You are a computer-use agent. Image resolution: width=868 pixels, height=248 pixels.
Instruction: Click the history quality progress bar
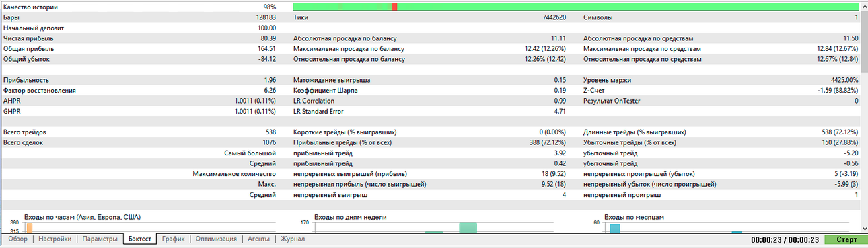576,6
